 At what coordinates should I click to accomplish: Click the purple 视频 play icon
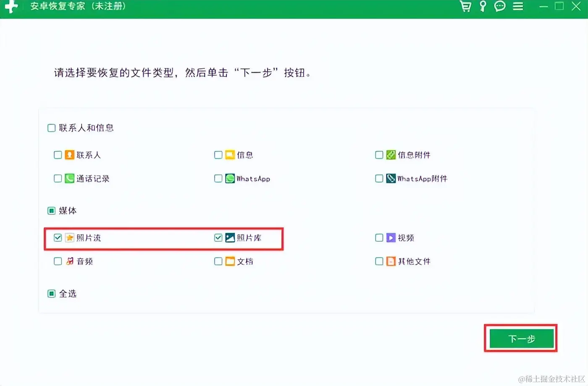point(391,238)
